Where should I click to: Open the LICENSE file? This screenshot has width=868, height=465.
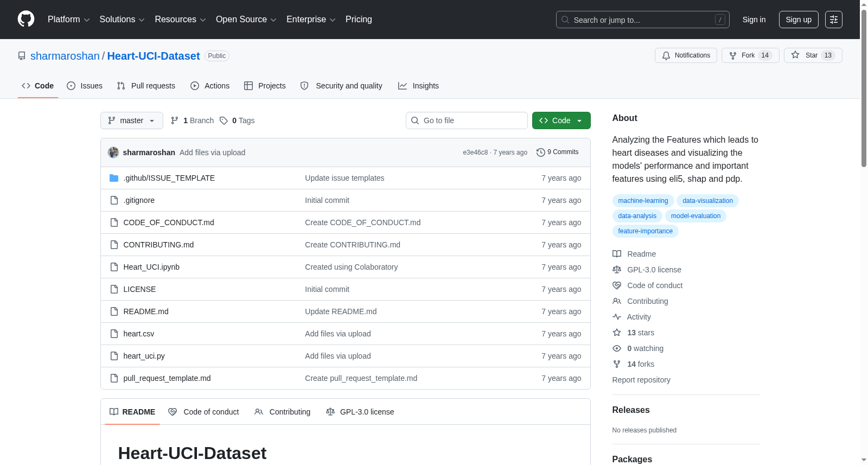click(139, 289)
